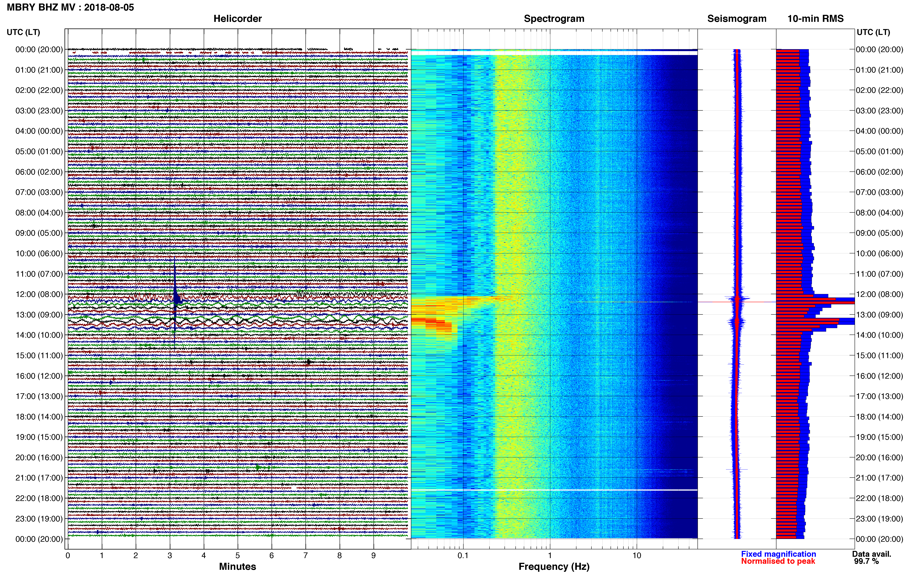Click the '0.1' frequency axis tick label
The width and height of the screenshot is (924, 578).
(463, 555)
